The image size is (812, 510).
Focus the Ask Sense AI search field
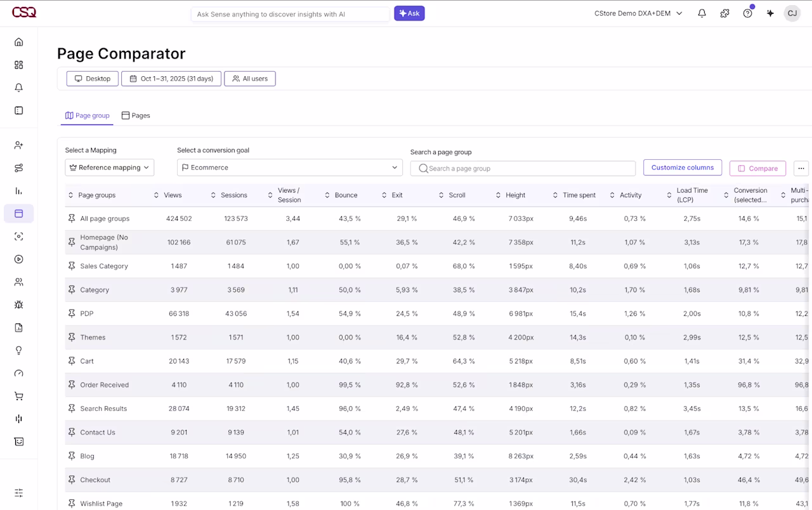[291, 14]
